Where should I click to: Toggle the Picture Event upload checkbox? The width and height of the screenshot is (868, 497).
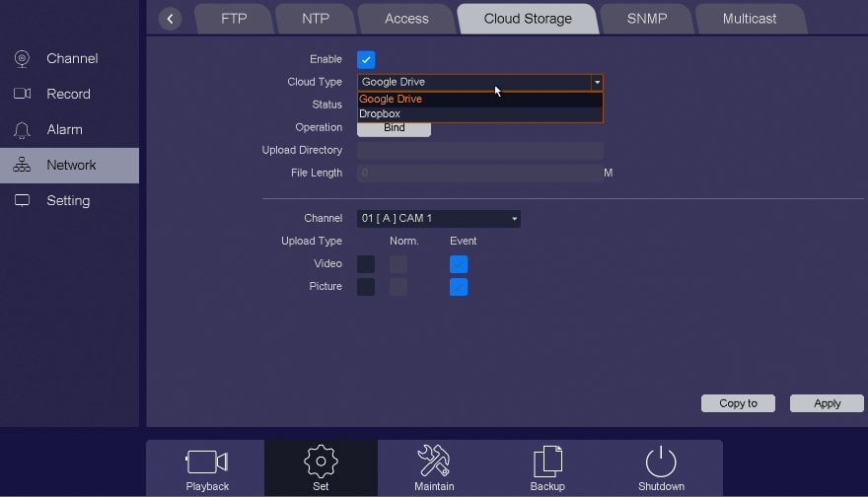click(459, 287)
